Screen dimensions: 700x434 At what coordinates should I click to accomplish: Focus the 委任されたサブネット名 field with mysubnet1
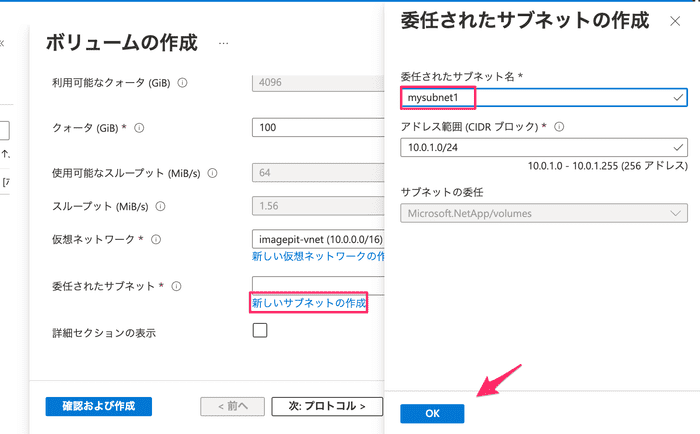(x=544, y=97)
